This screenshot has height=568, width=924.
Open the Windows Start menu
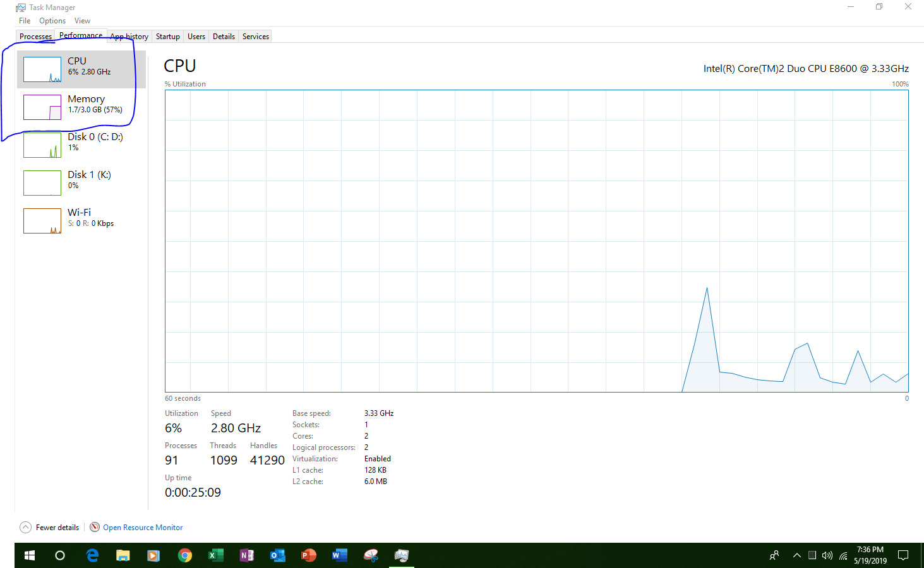[30, 555]
